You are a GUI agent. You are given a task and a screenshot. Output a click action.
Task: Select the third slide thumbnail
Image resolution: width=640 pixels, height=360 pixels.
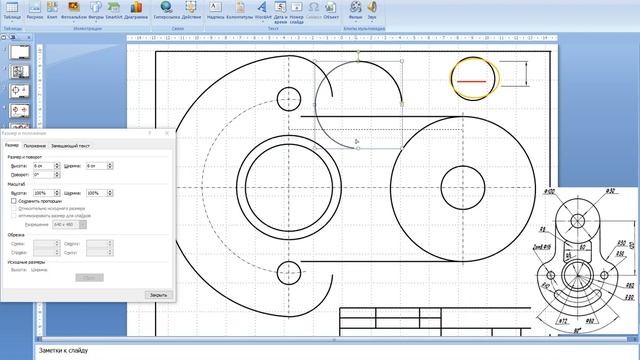pos(20,91)
